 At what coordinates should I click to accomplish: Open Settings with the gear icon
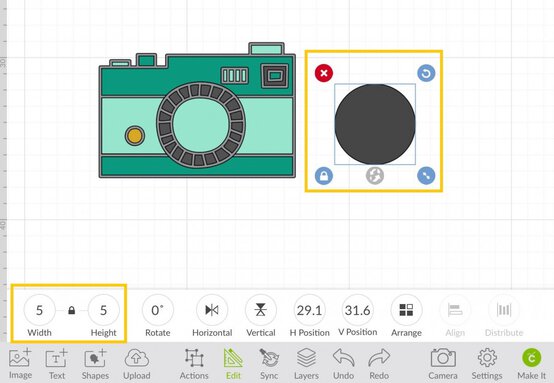(x=487, y=364)
